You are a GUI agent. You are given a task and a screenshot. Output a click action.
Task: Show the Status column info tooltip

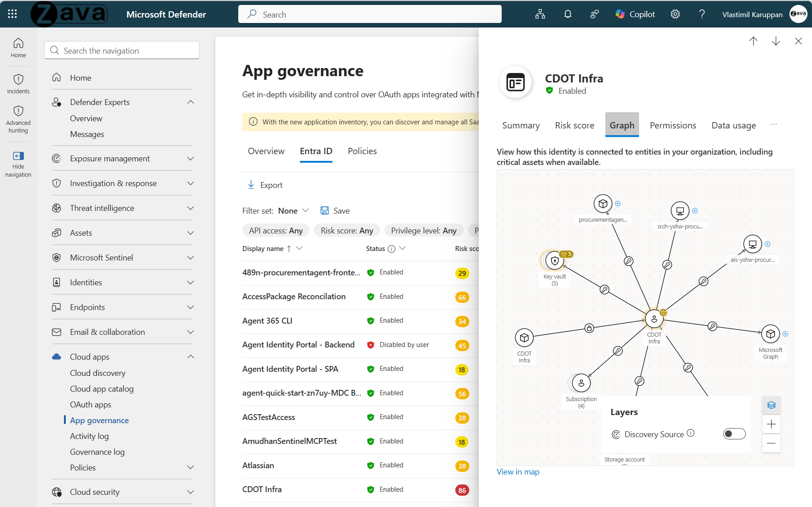pos(391,249)
